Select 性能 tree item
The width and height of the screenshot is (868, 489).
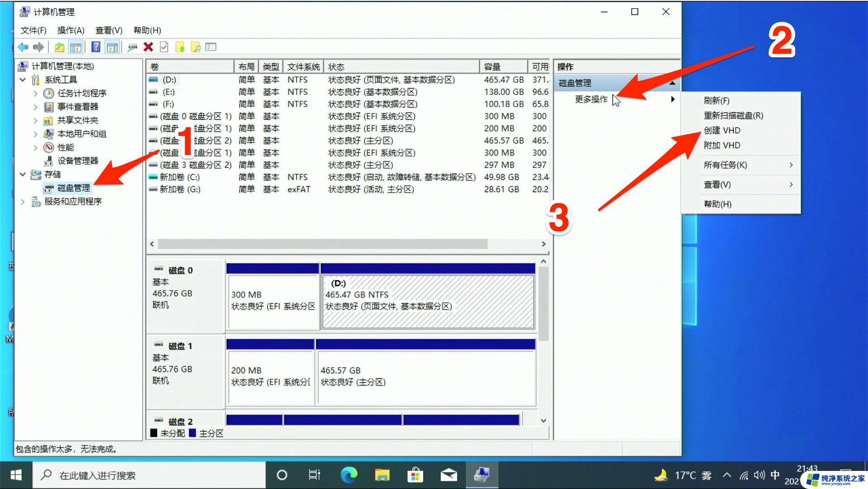tap(66, 147)
